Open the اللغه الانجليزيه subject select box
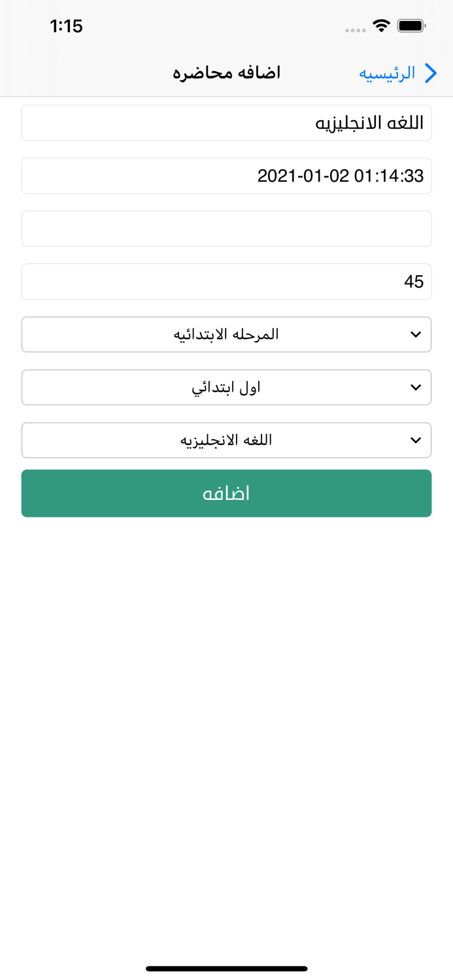The width and height of the screenshot is (453, 980). point(226,440)
